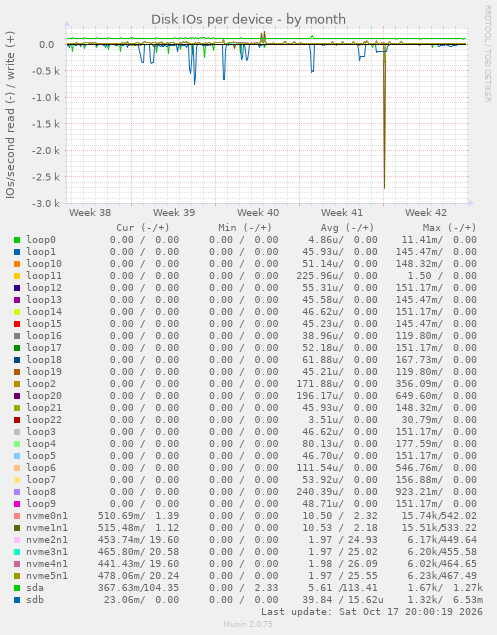
Task: Click the 'Min (-/+)' column header
Action: [245, 228]
